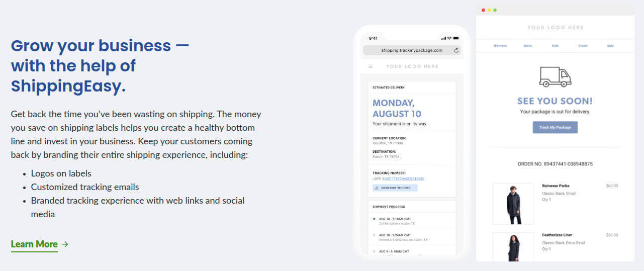Select the Womens navigation tab

click(x=500, y=46)
